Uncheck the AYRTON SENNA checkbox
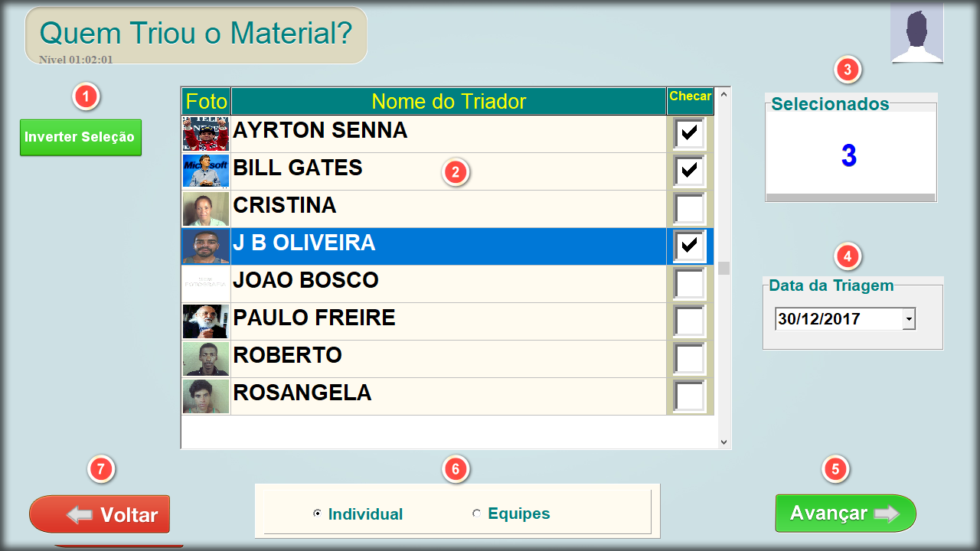980x551 pixels. pos(689,133)
